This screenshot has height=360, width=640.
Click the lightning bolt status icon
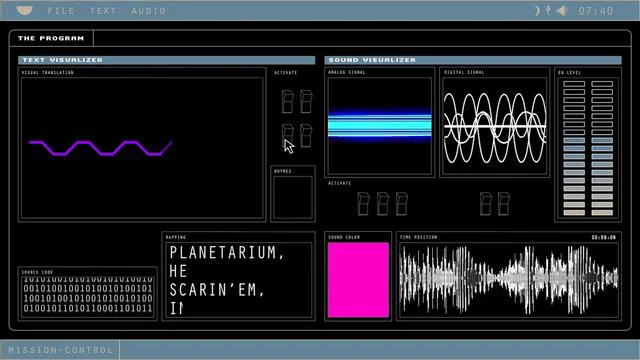(549, 11)
